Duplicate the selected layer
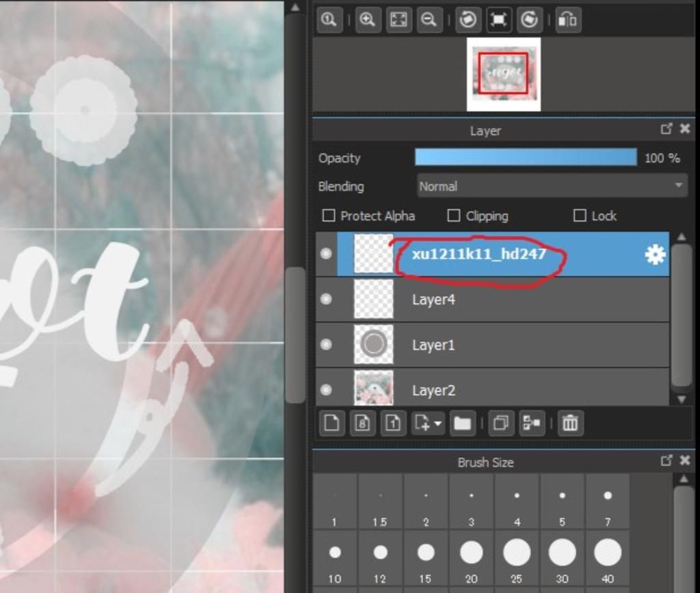The width and height of the screenshot is (700, 593). pyautogui.click(x=501, y=423)
